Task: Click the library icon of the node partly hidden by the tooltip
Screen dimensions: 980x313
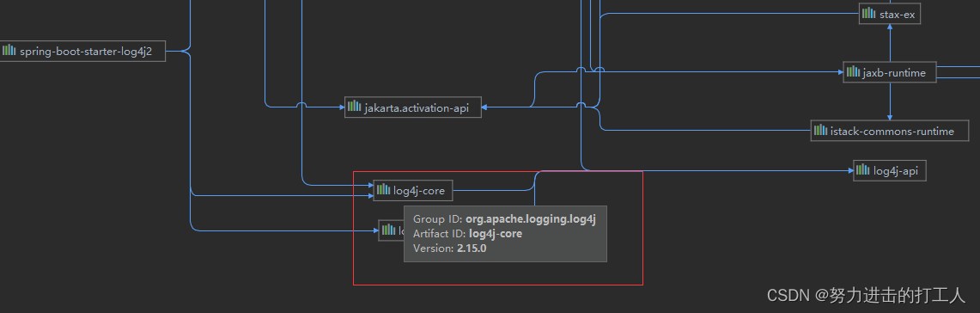Action: (388, 230)
